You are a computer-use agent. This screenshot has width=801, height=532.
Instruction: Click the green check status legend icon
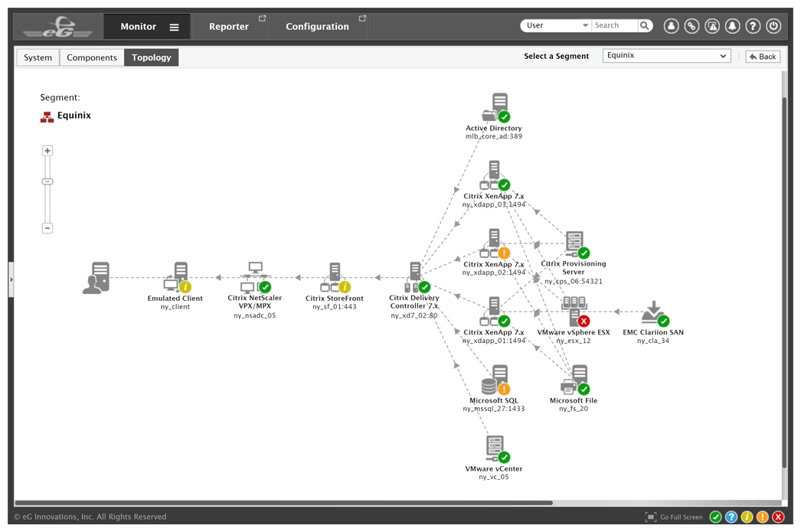coord(716,517)
